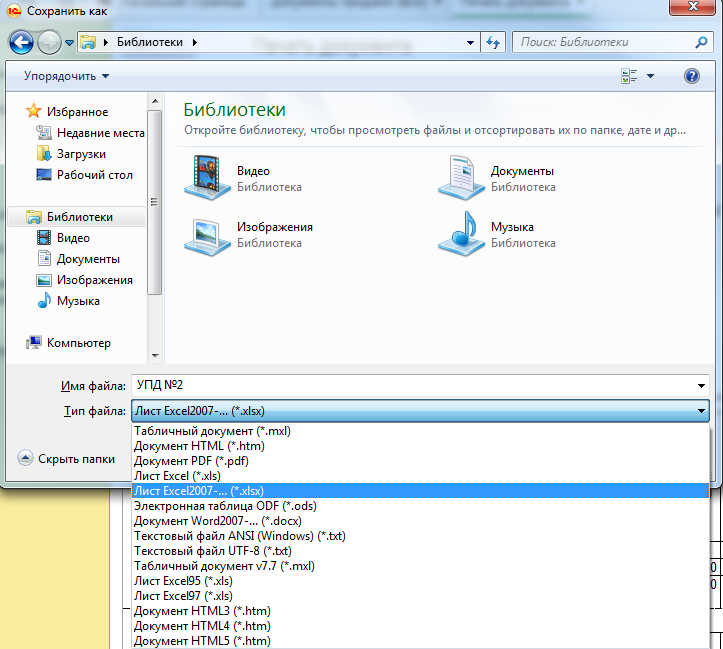Click the Тип файла combo box arrow
The height and width of the screenshot is (649, 723).
pyautogui.click(x=701, y=411)
